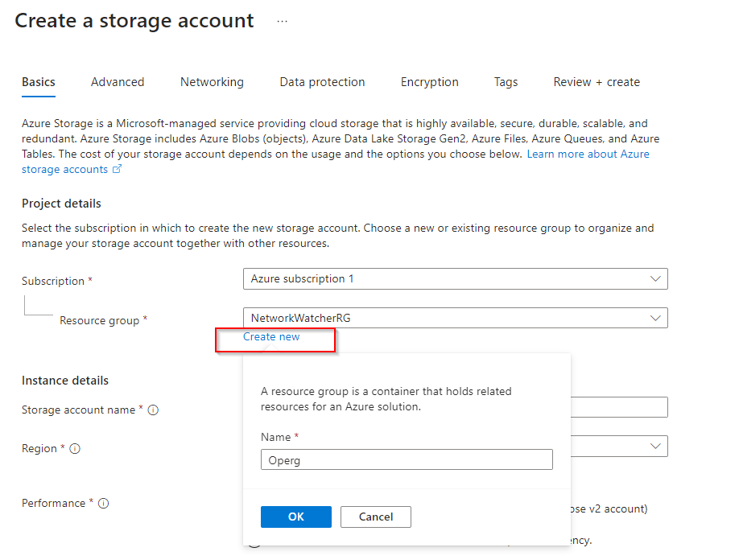The height and width of the screenshot is (560, 739).
Task: Click the info icon next to Region
Action: [75, 449]
